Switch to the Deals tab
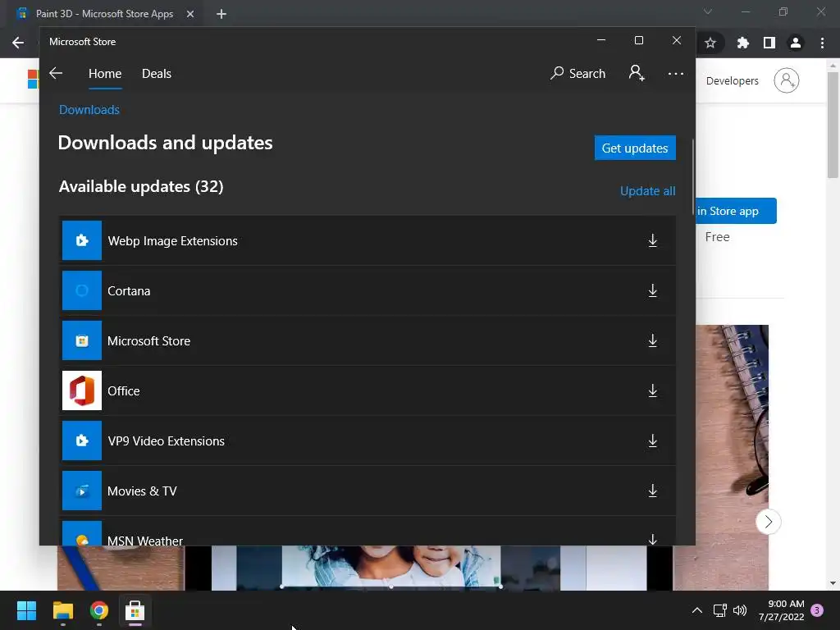Viewport: 840px width, 630px height. (157, 73)
